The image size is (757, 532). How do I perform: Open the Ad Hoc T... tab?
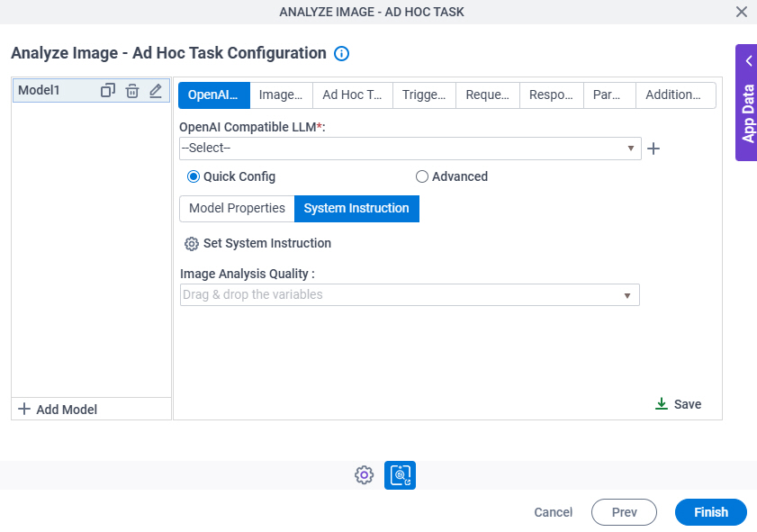click(x=353, y=95)
